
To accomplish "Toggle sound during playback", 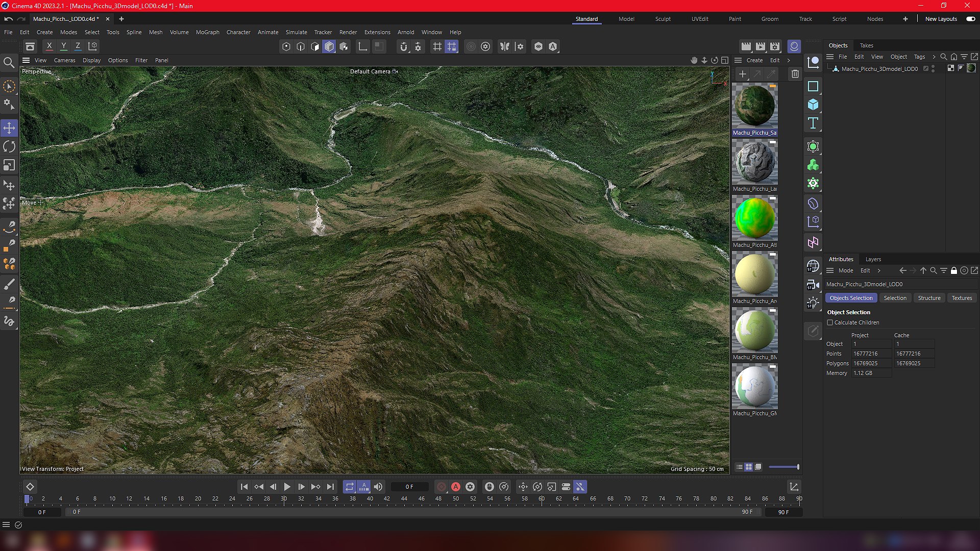I will (x=378, y=487).
